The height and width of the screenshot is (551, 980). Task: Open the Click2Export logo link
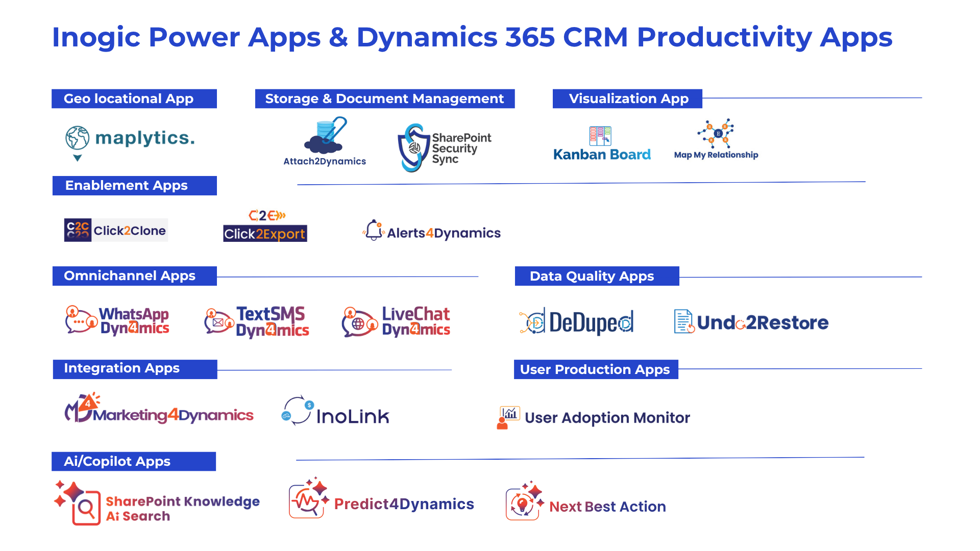(265, 227)
